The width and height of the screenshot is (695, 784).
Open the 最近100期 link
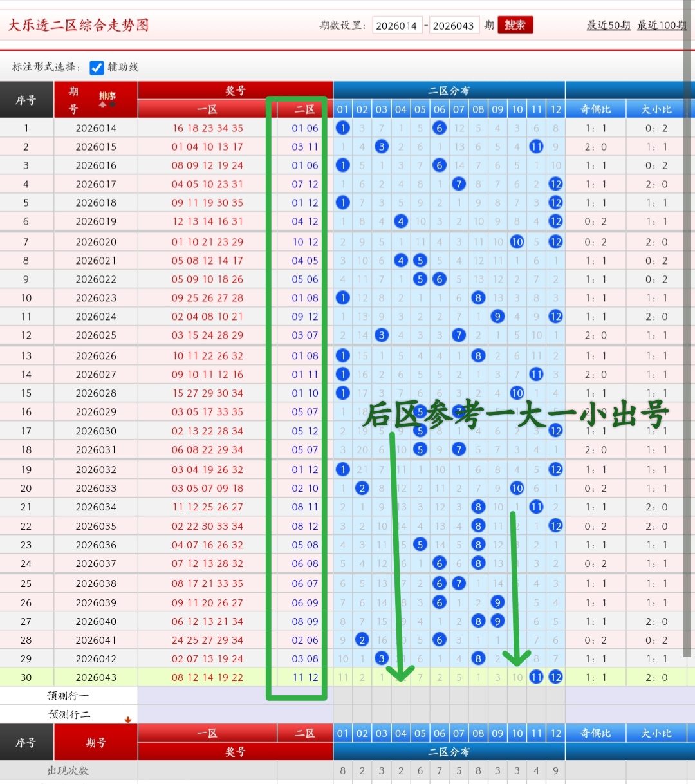coord(661,25)
